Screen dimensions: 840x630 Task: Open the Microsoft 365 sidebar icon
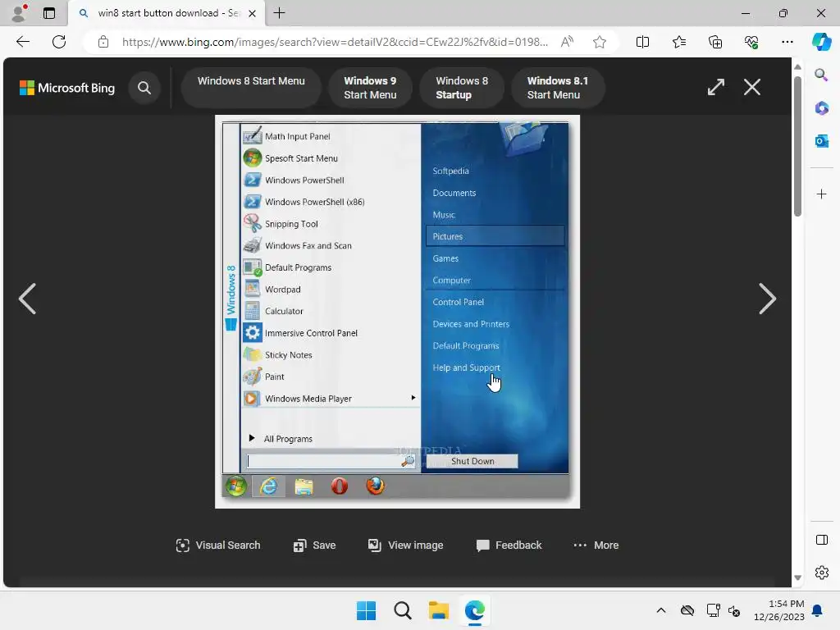[821, 108]
